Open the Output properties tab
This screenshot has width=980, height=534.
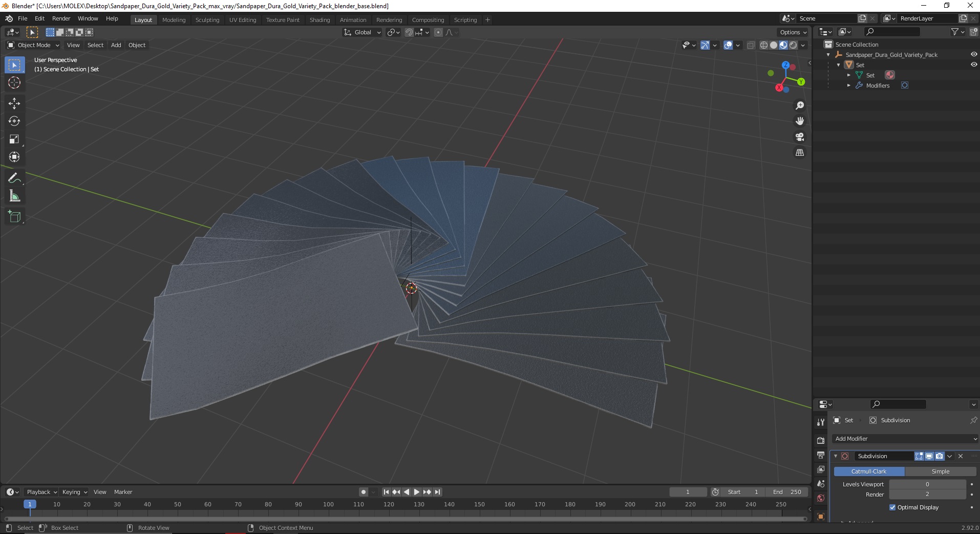(821, 455)
